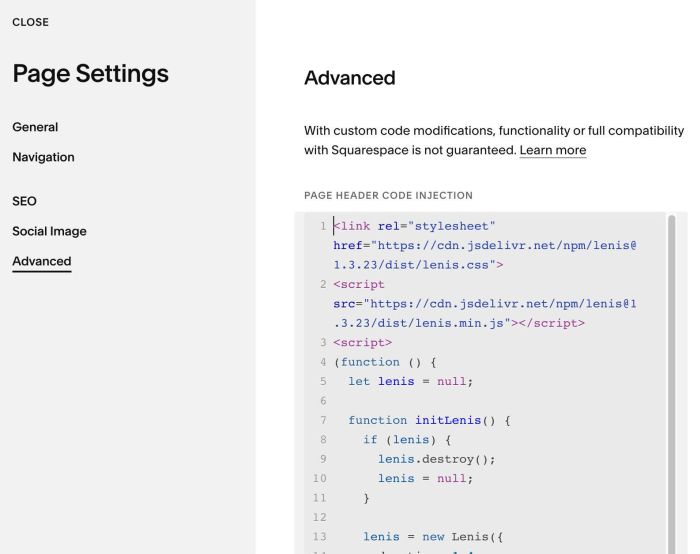Open the Social Image tab
Viewport: 700px width, 554px height.
(50, 231)
